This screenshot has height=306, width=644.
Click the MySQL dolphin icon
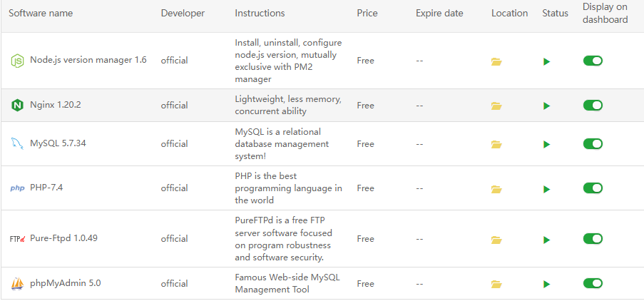tap(17, 144)
